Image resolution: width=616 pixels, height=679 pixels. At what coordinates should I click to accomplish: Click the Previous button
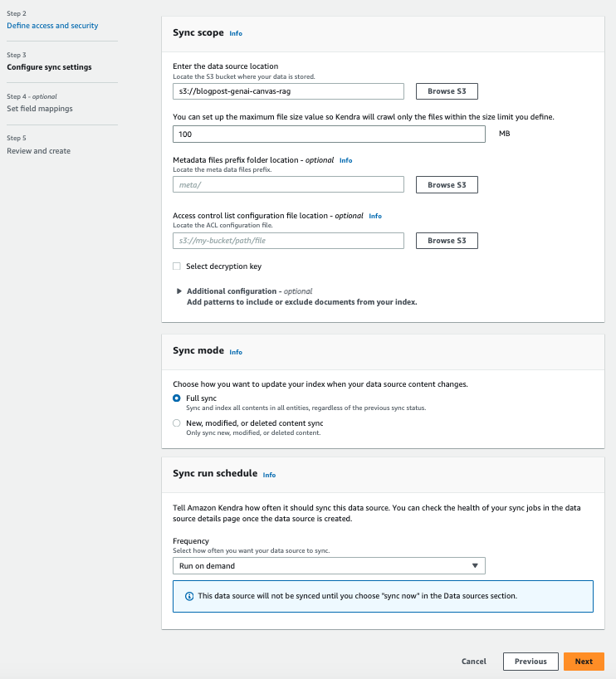click(x=530, y=662)
